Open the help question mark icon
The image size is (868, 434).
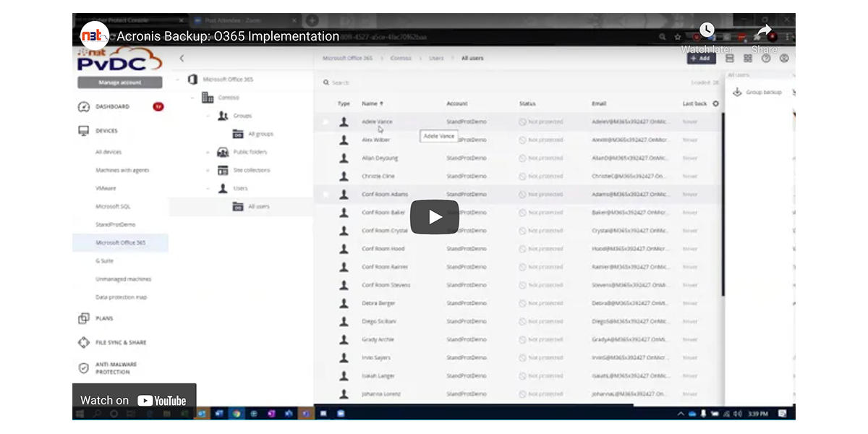[765, 59]
